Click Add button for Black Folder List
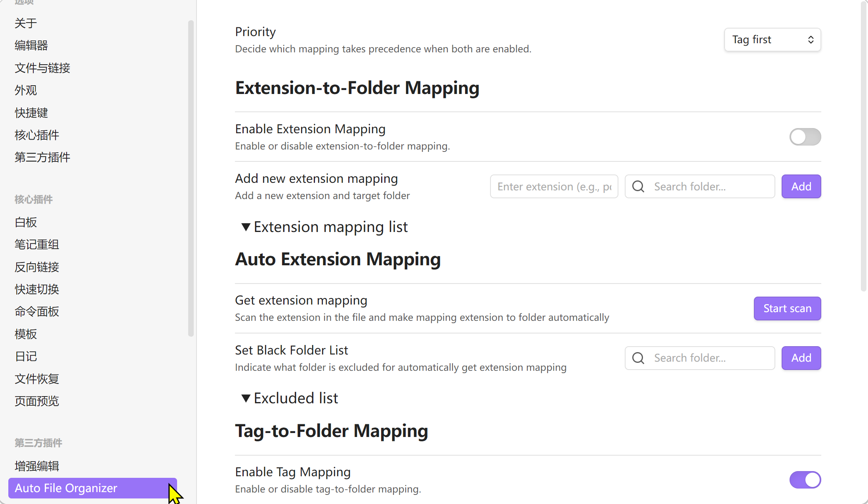The height and width of the screenshot is (504, 868). tap(801, 358)
